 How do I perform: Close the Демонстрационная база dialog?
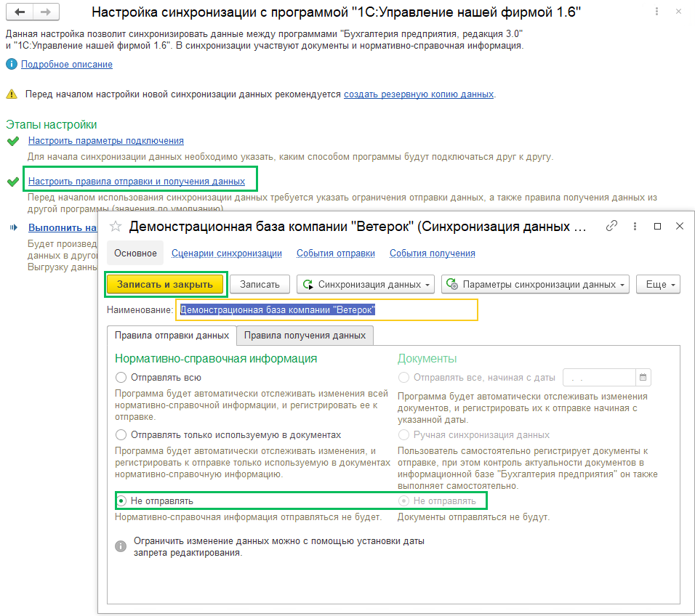pos(680,227)
